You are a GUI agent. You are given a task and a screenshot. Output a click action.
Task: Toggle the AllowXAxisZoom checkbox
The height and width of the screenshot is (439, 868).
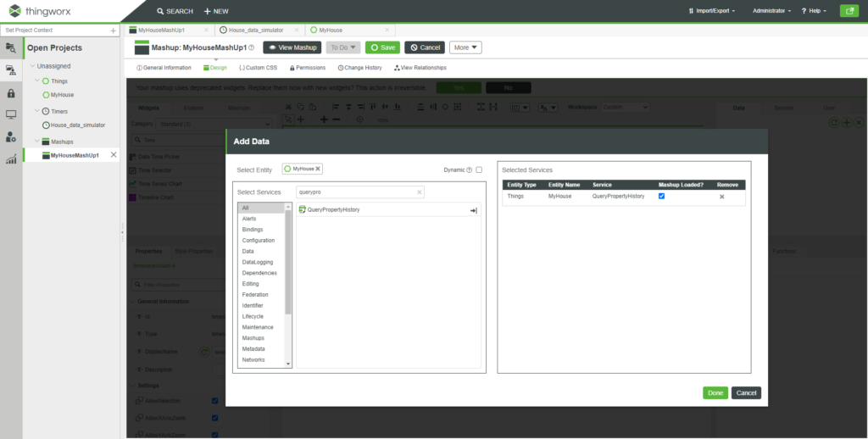point(214,418)
